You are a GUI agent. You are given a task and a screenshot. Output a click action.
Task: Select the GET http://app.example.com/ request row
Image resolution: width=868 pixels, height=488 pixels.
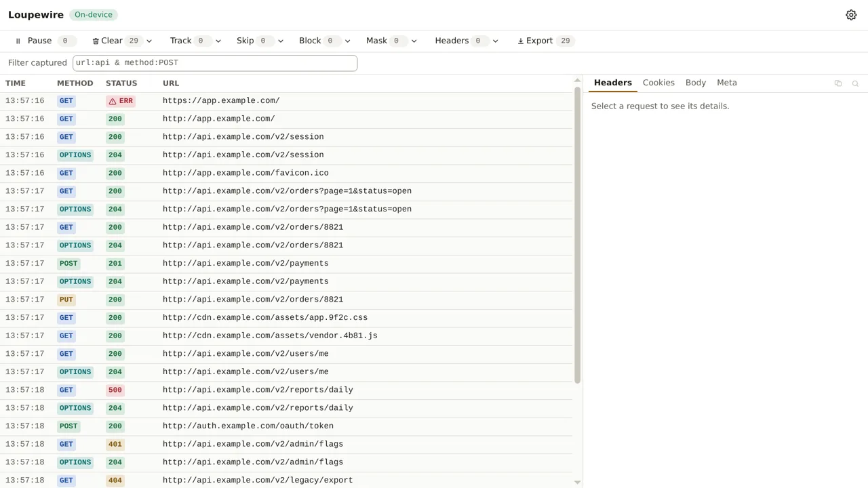click(x=286, y=119)
